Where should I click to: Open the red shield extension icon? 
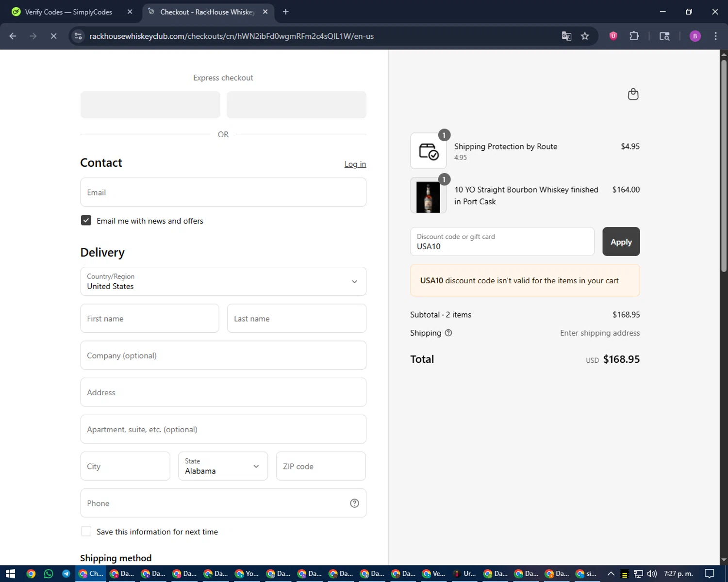click(613, 35)
